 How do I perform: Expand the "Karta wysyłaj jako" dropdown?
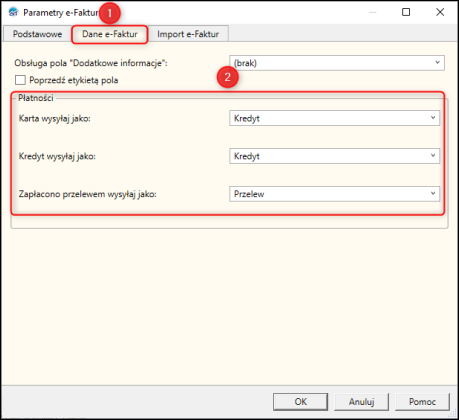334,118
